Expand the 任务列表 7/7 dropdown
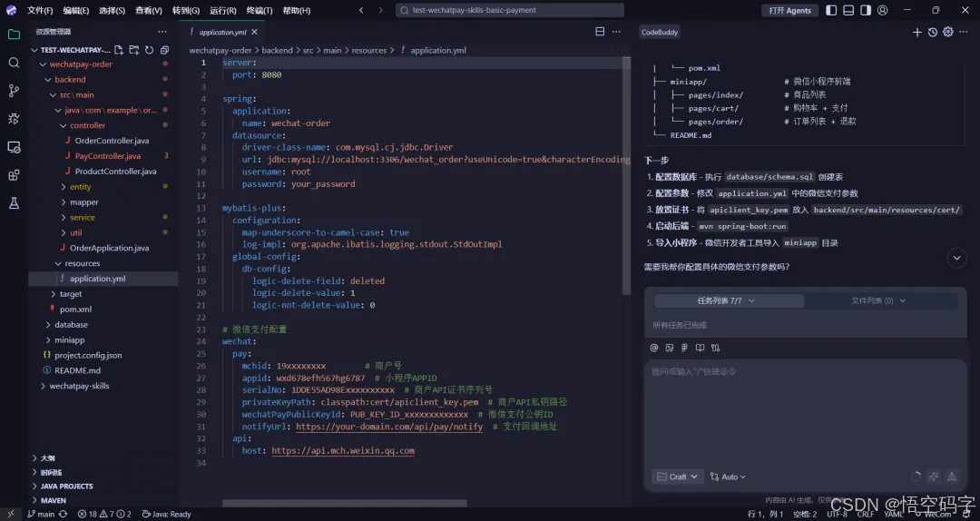The width and height of the screenshot is (980, 521). pos(729,300)
